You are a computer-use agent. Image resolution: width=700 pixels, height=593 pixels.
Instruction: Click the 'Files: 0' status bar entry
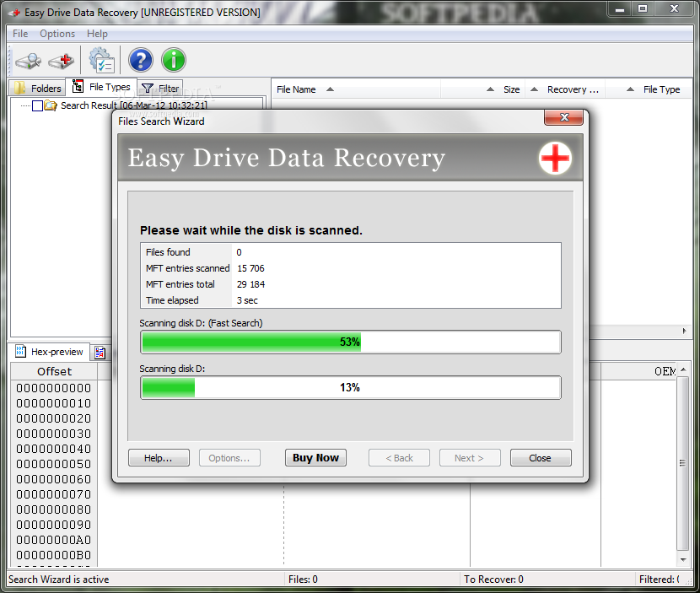point(303,580)
